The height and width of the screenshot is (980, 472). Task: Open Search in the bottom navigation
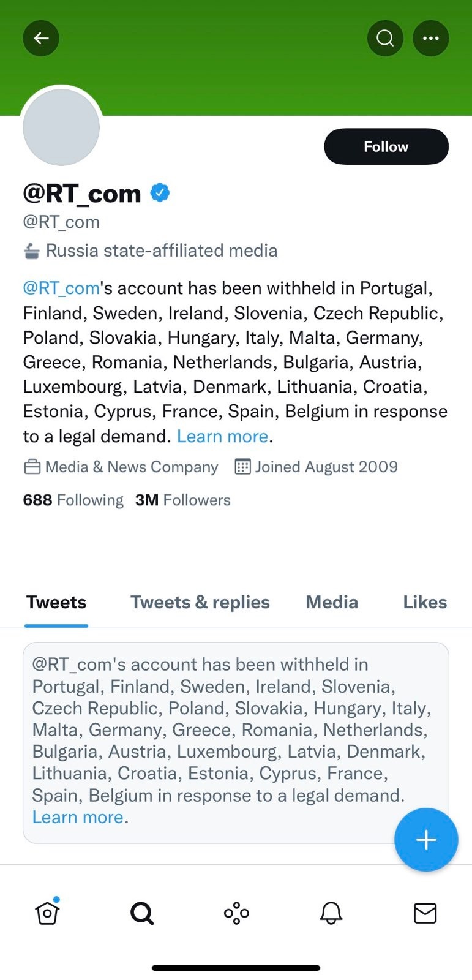click(x=142, y=913)
